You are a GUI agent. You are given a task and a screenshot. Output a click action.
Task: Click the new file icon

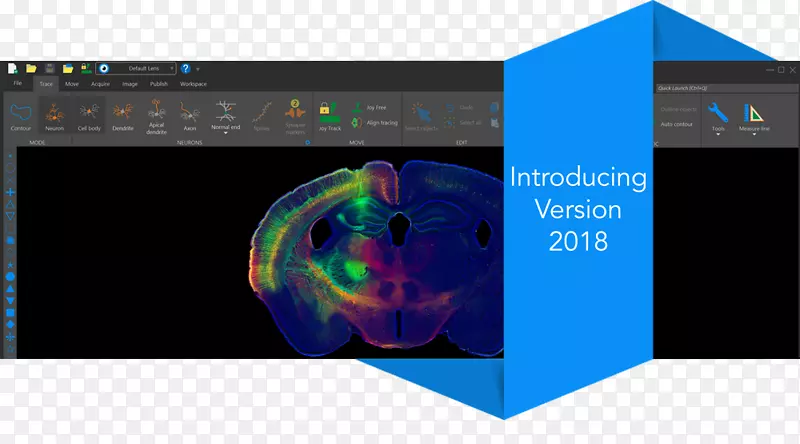pos(12,68)
